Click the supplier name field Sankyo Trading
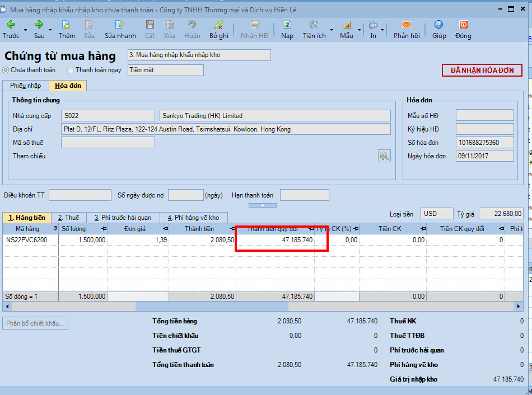Image resolution: width=532 pixels, height=395 pixels. pyautogui.click(x=275, y=116)
